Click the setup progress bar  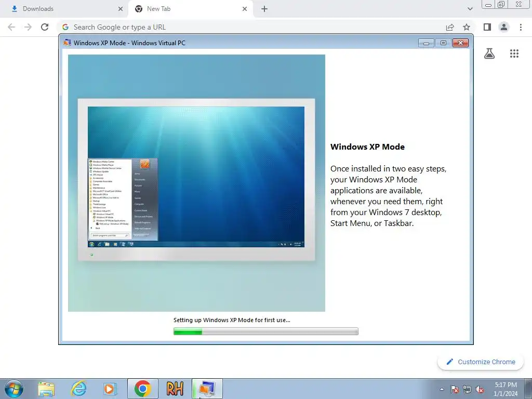pos(265,331)
